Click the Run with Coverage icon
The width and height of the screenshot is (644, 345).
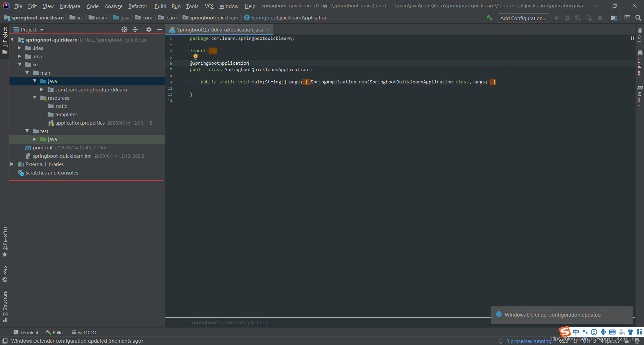click(x=578, y=18)
